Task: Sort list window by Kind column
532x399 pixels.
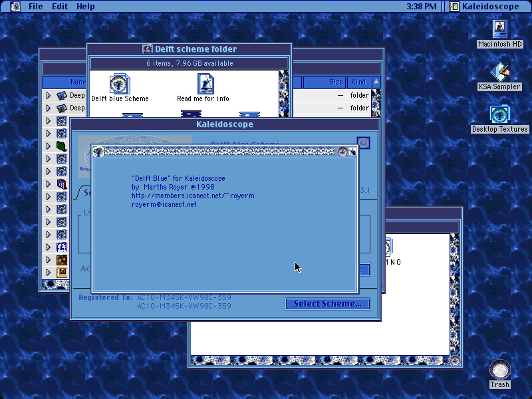Action: point(358,82)
